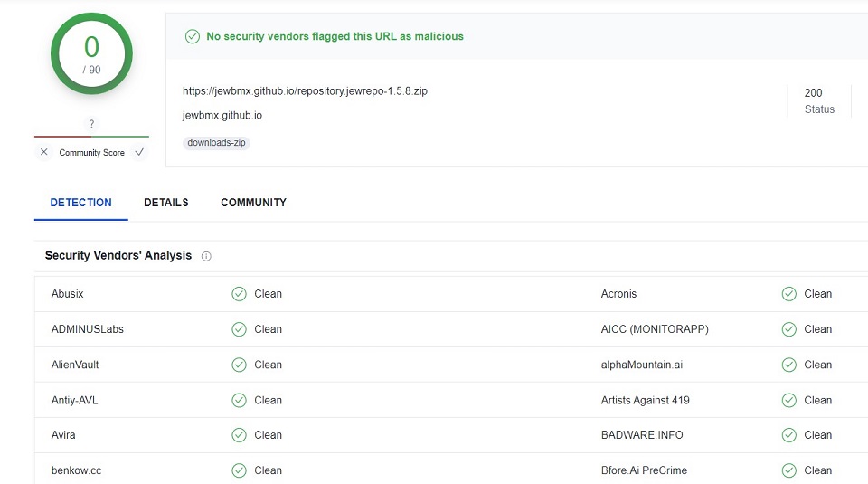Select the Bfore.Ai PreCrime vendor name
The image size is (868, 484).
(x=645, y=470)
